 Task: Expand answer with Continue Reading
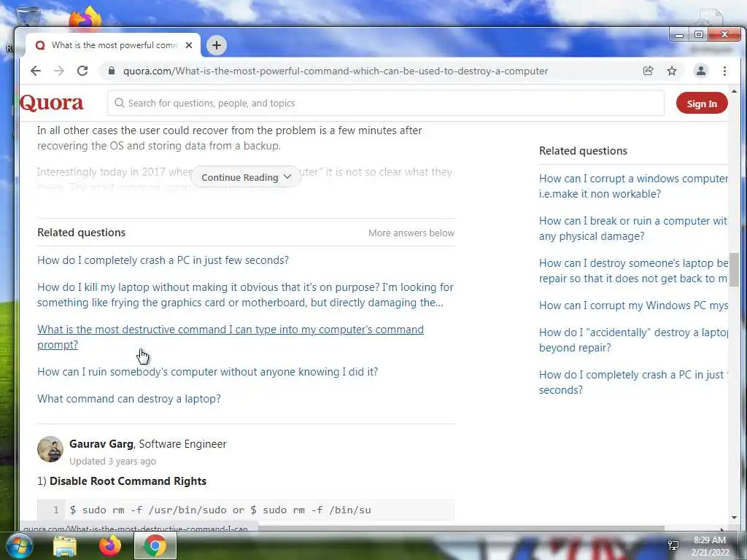246,177
